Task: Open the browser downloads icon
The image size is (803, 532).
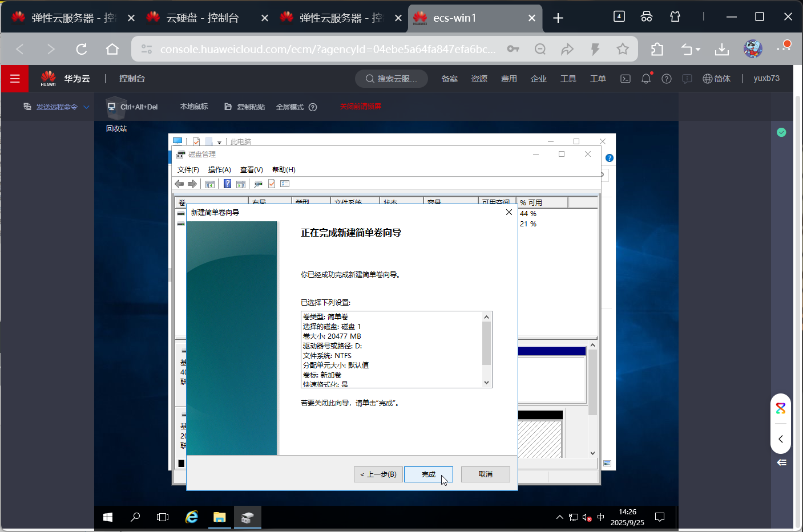Action: coord(722,49)
